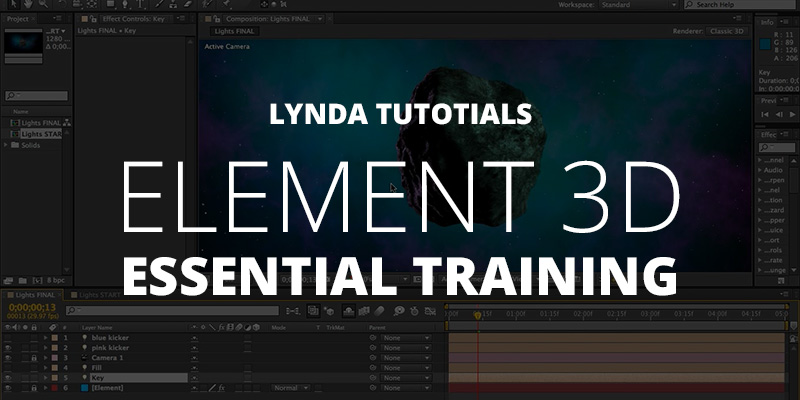Click the Search Help field
The image size is (800, 400).
pyautogui.click(x=739, y=5)
